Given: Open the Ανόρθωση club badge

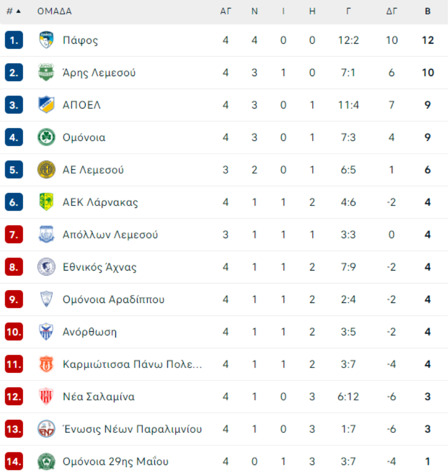Looking at the screenshot, I should [x=46, y=331].
